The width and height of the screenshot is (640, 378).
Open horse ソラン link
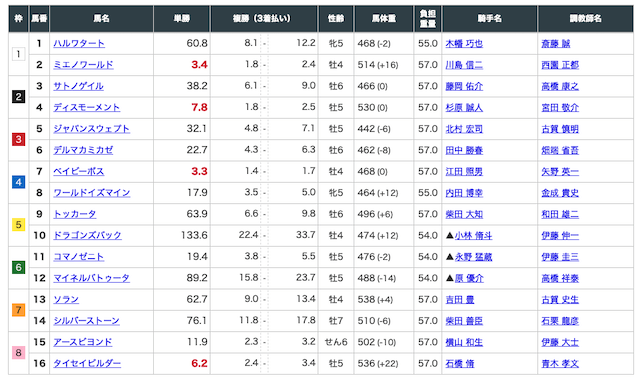(66, 299)
